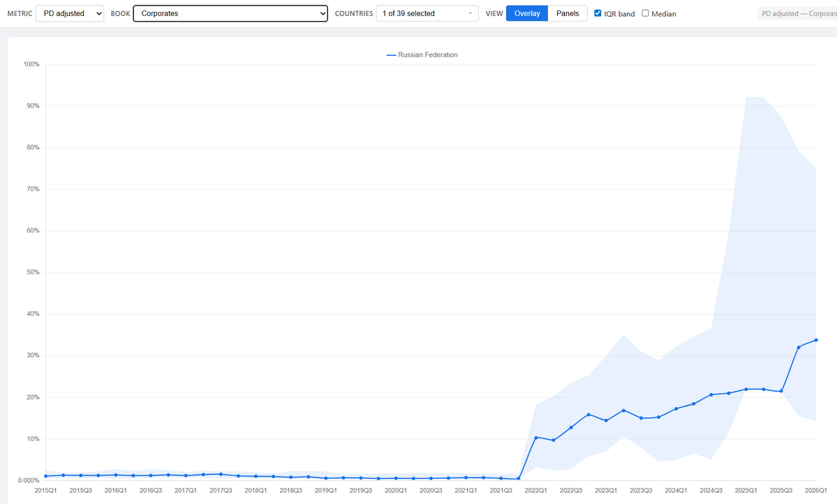Click the 2020Q3 x-axis label
The width and height of the screenshot is (837, 504).
click(x=431, y=490)
